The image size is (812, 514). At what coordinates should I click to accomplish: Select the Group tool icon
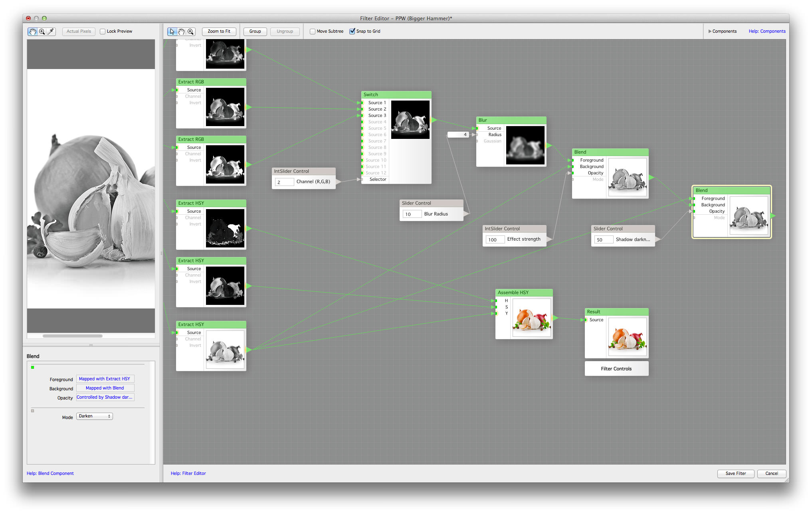(x=254, y=31)
